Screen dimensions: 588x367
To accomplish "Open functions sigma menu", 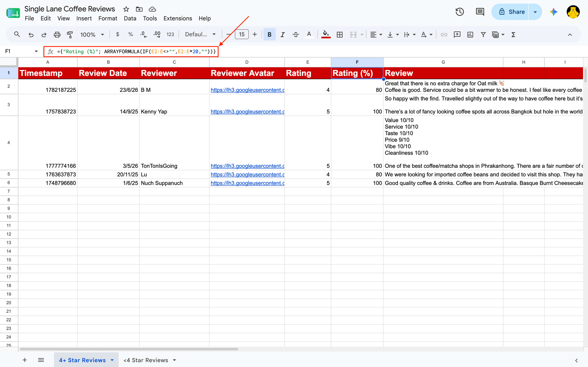I will click(x=513, y=35).
